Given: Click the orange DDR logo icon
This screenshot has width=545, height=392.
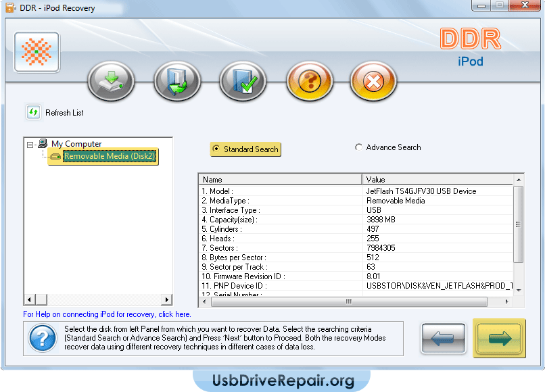Looking at the screenshot, I should 37,52.
